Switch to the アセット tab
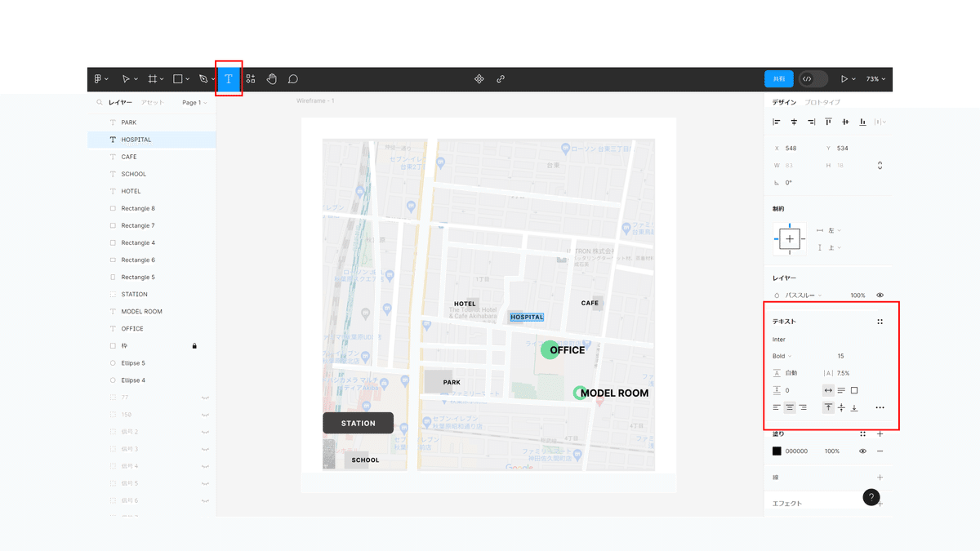This screenshot has height=551, width=980. pyautogui.click(x=152, y=103)
